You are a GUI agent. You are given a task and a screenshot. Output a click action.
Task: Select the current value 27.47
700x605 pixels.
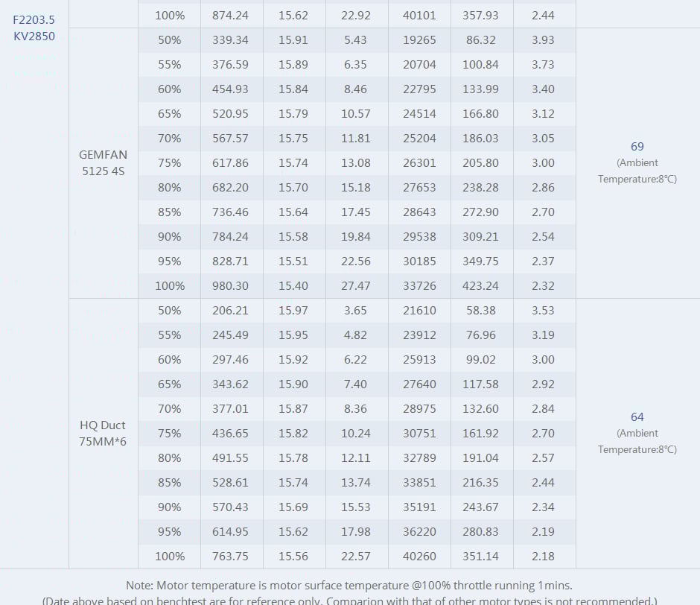tap(355, 285)
